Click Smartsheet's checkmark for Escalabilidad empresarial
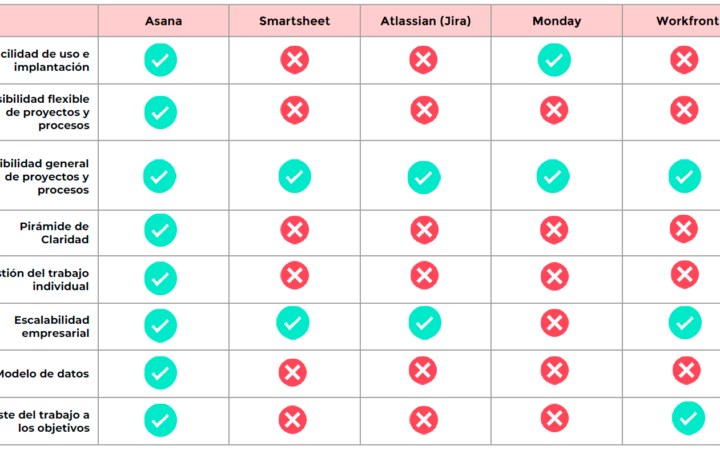Screen dimensions: 720x450 [292, 323]
